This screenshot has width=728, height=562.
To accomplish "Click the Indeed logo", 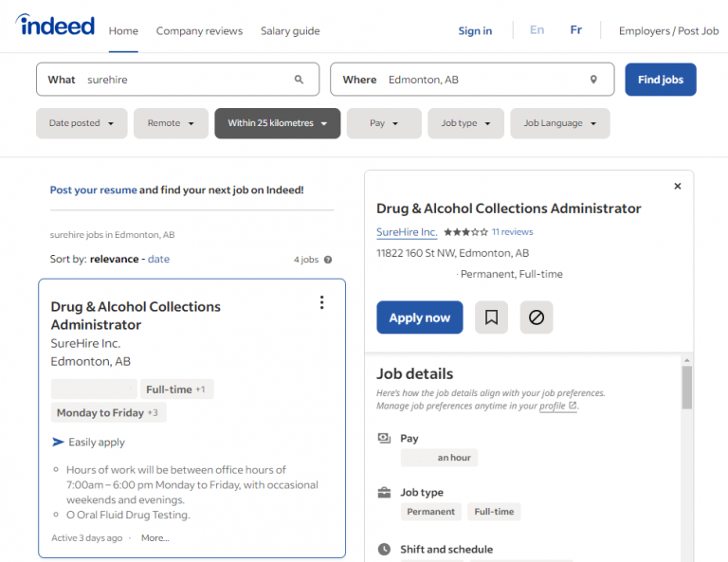I will 55,25.
